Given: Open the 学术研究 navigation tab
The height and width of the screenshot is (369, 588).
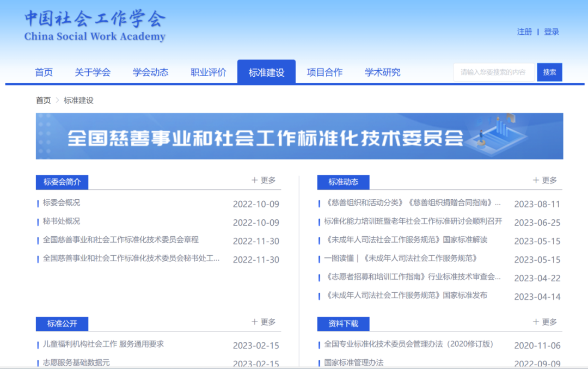Looking at the screenshot, I should (x=383, y=72).
